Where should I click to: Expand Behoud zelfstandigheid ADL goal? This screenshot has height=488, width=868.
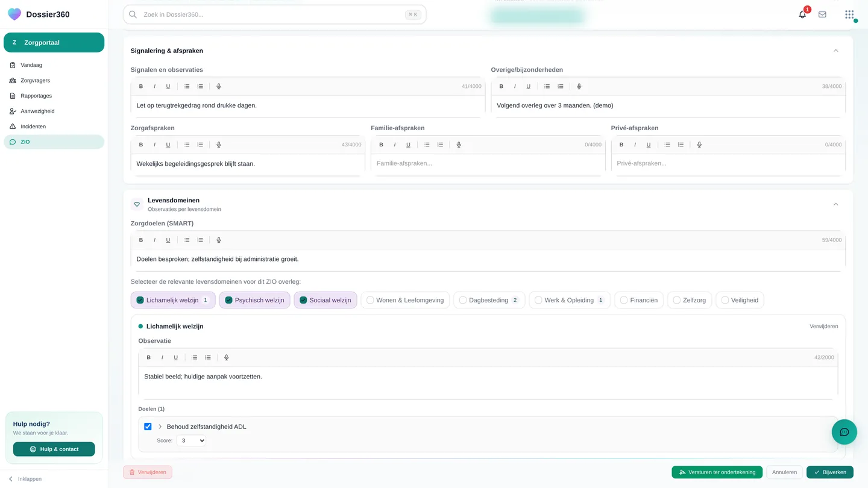tap(160, 427)
